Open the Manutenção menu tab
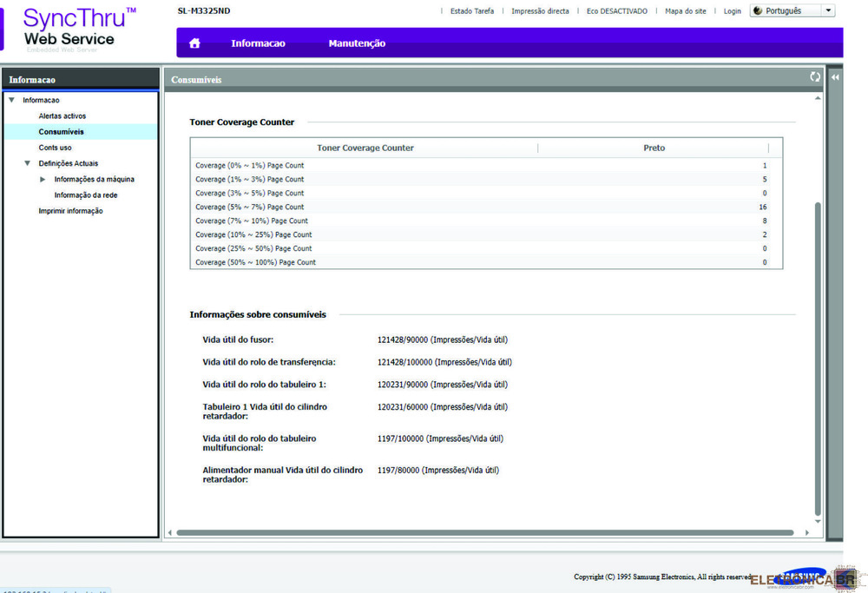Screen dimensions: 868x593 357,43
